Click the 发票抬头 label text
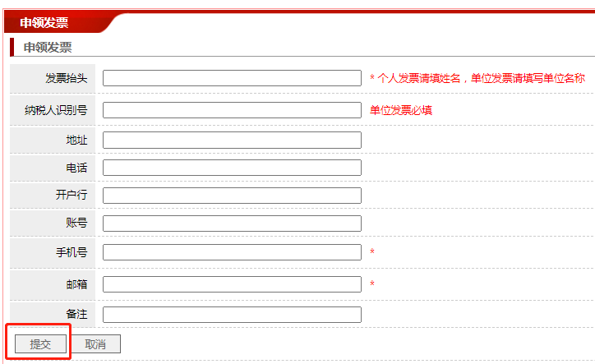 pyautogui.click(x=66, y=78)
